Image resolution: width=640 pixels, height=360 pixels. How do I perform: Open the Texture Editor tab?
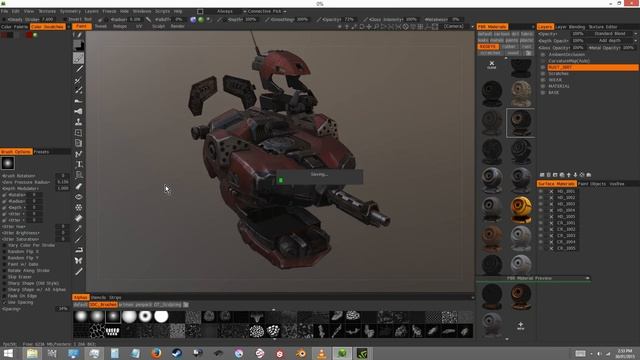[603, 27]
